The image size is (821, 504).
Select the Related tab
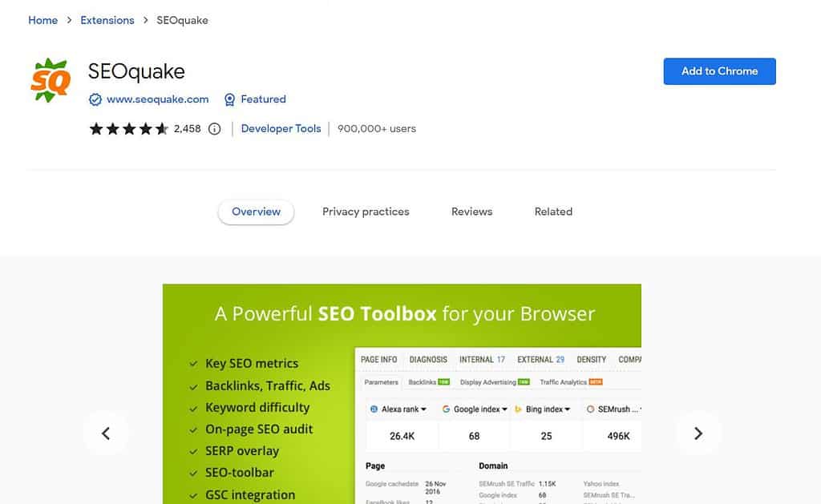[x=553, y=212]
